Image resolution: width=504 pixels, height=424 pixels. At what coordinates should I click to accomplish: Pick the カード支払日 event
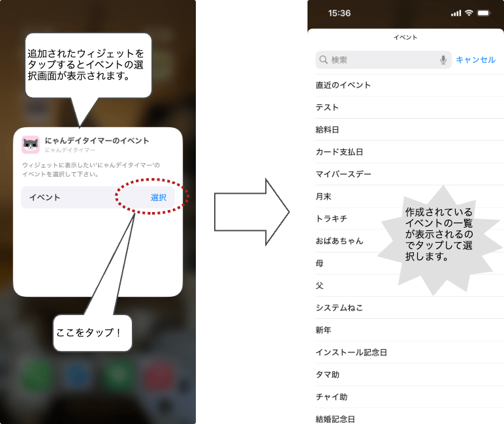pos(339,152)
